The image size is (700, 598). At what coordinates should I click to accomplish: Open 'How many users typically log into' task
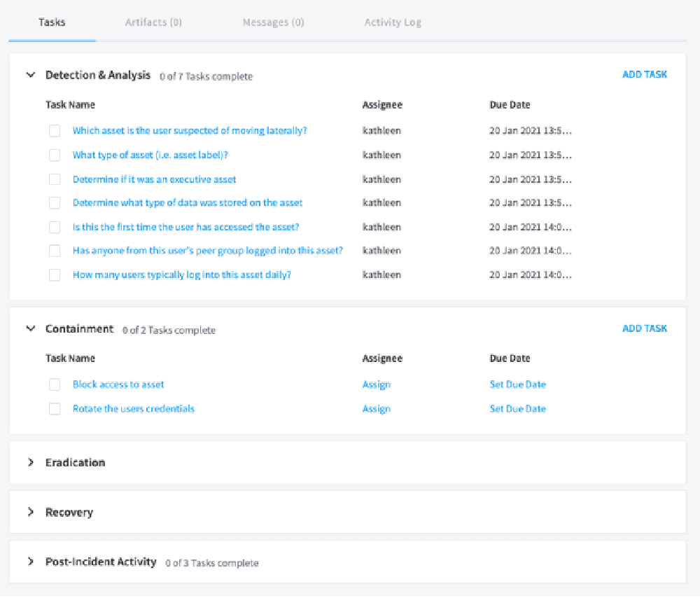click(x=182, y=274)
